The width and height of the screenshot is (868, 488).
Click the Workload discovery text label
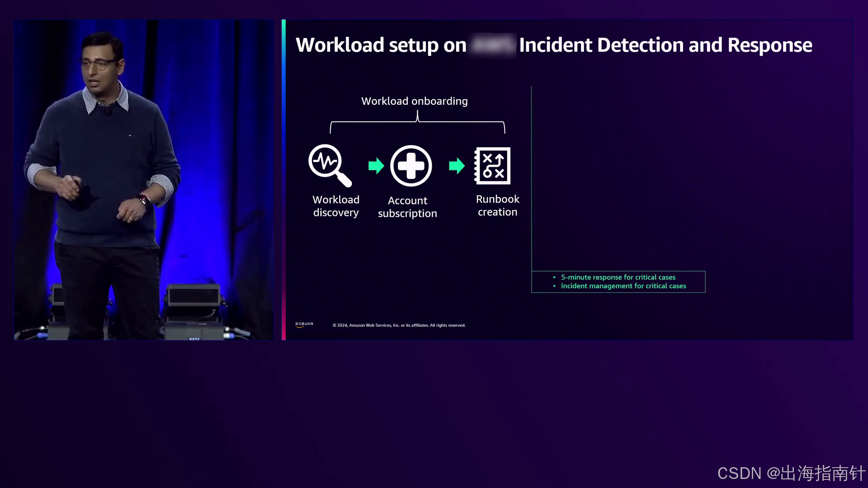336,206
